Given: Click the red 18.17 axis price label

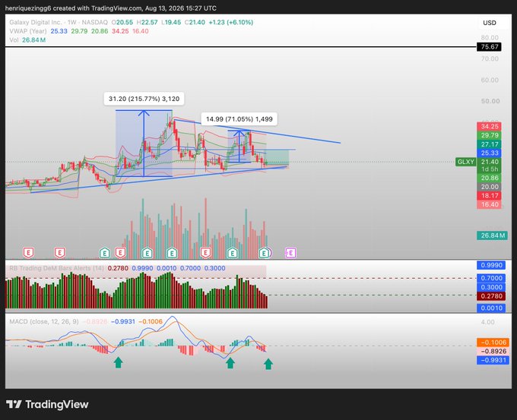Looking at the screenshot, I should point(490,196).
